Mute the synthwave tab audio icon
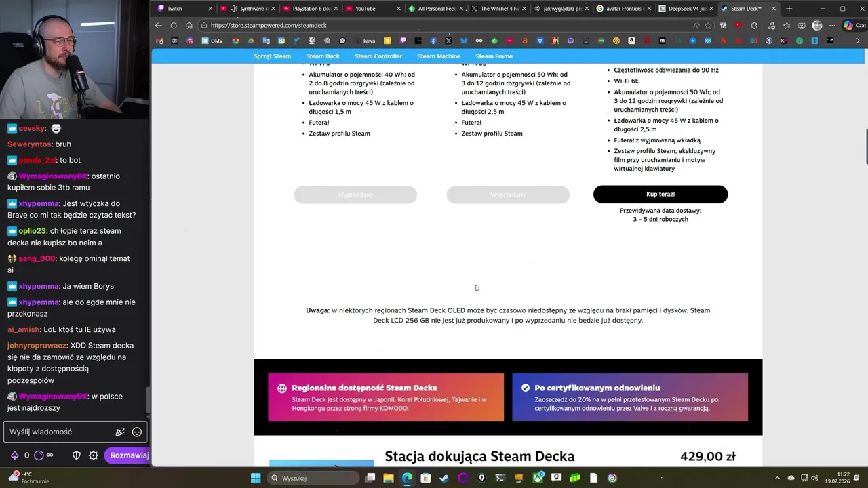Screen dimensions: 868x488 tap(234, 9)
